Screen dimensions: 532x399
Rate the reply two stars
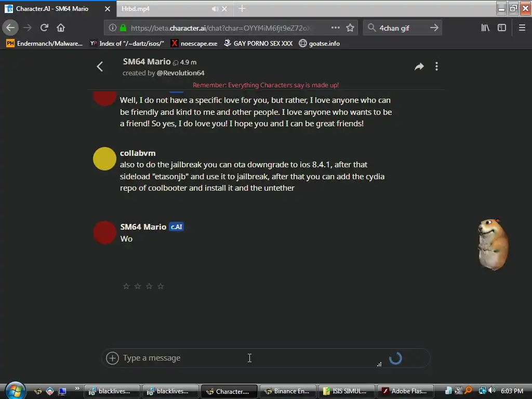coord(138,286)
